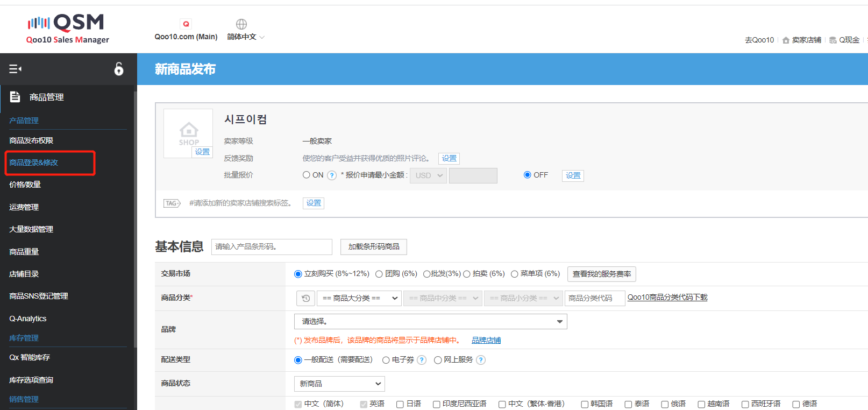This screenshot has height=410, width=868.
Task: Open the 商品中分类 dropdown
Action: coord(443,298)
